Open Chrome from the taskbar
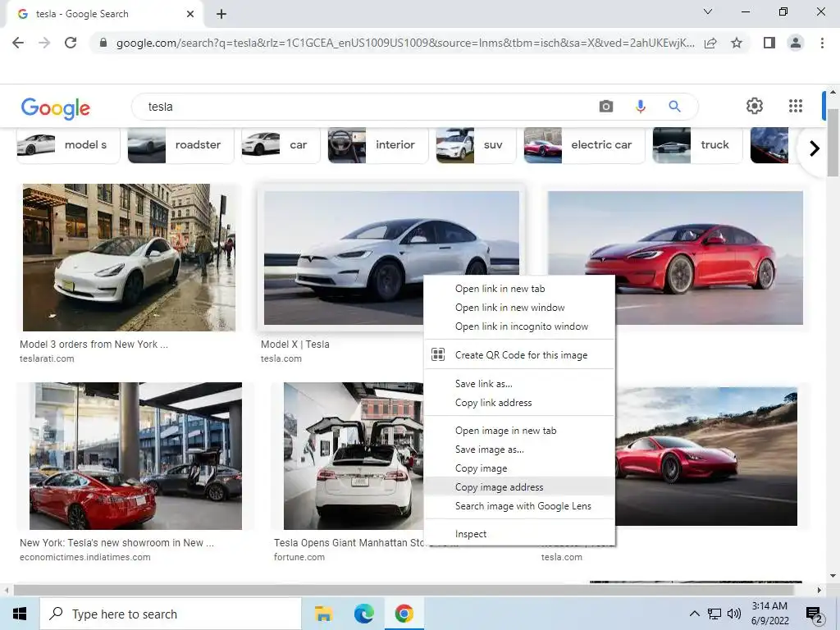840x630 pixels. coord(404,614)
